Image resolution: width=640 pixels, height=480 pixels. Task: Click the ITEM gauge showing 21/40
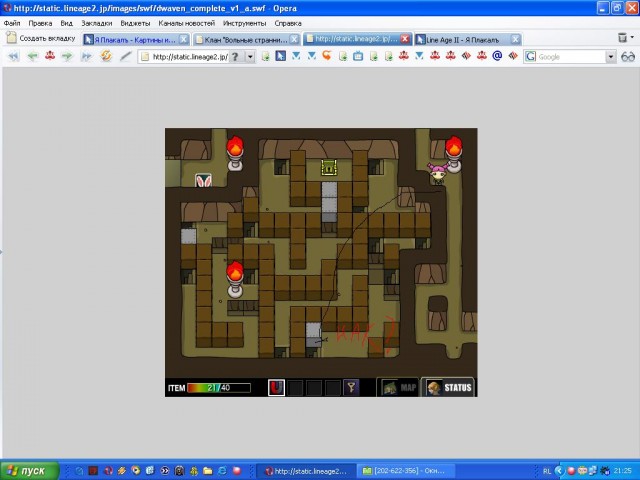[219, 388]
